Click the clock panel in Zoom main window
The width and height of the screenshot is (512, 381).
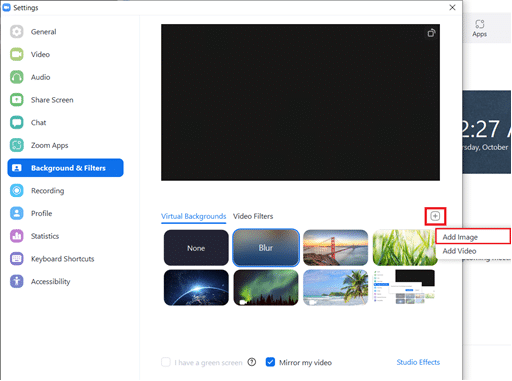[487, 132]
